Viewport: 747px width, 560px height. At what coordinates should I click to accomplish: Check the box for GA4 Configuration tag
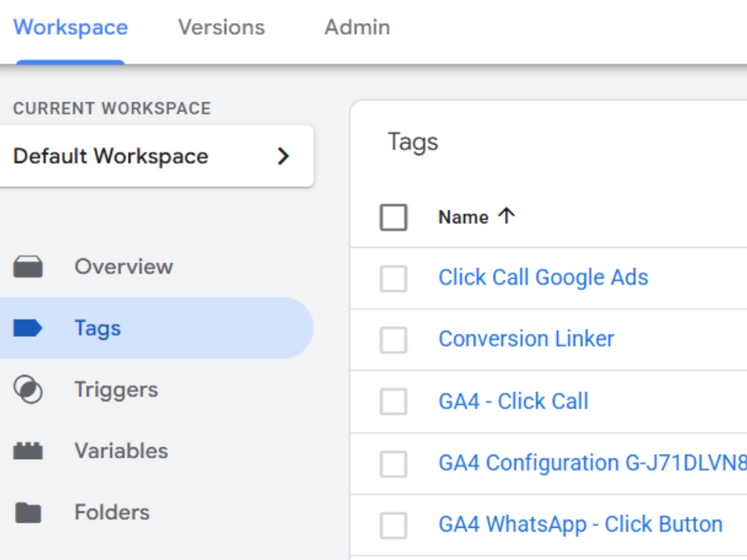coord(394,464)
